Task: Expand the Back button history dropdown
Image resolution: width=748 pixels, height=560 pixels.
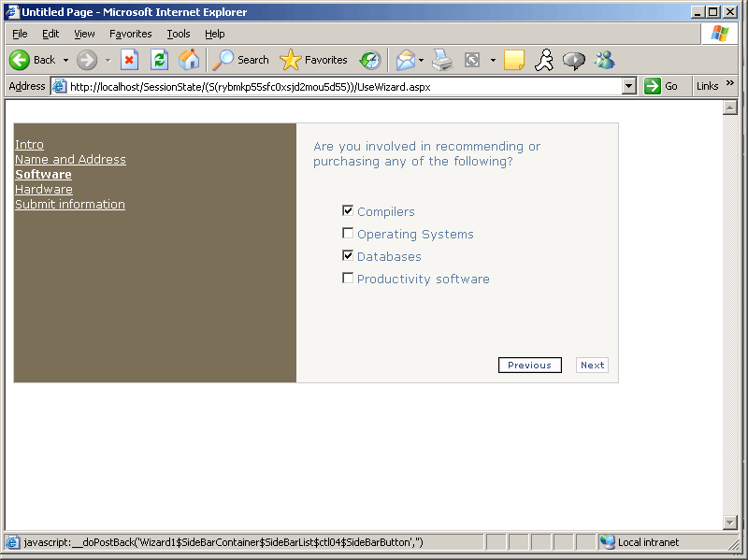Action: pyautogui.click(x=65, y=60)
